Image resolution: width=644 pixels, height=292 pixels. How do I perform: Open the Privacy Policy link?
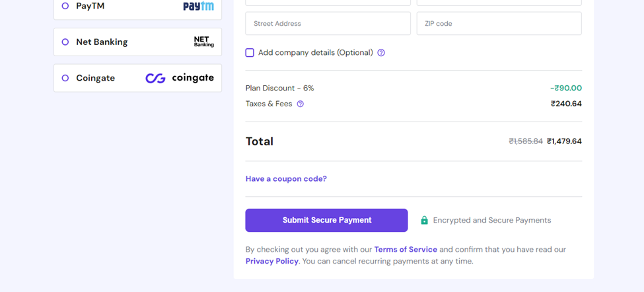click(272, 261)
